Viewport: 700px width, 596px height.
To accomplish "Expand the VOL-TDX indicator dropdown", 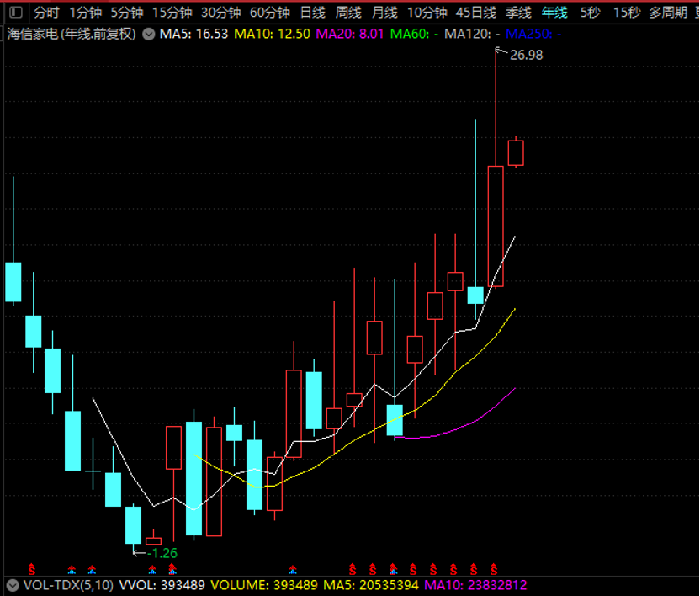I will (13, 585).
